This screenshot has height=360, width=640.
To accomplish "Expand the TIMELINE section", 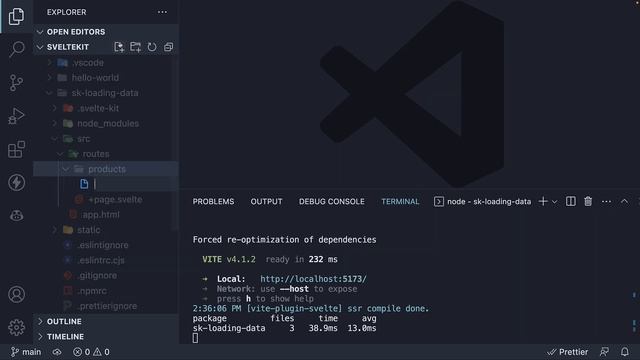I will coord(106,336).
